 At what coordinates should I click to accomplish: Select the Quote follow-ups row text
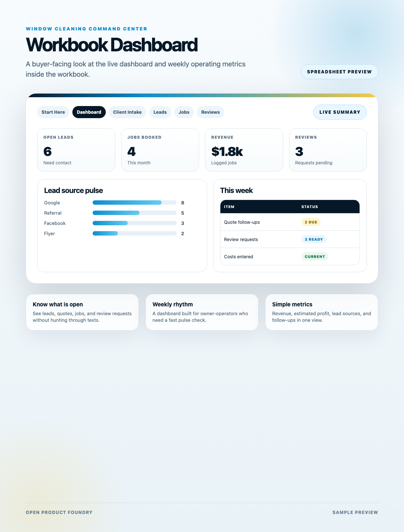coord(242,222)
